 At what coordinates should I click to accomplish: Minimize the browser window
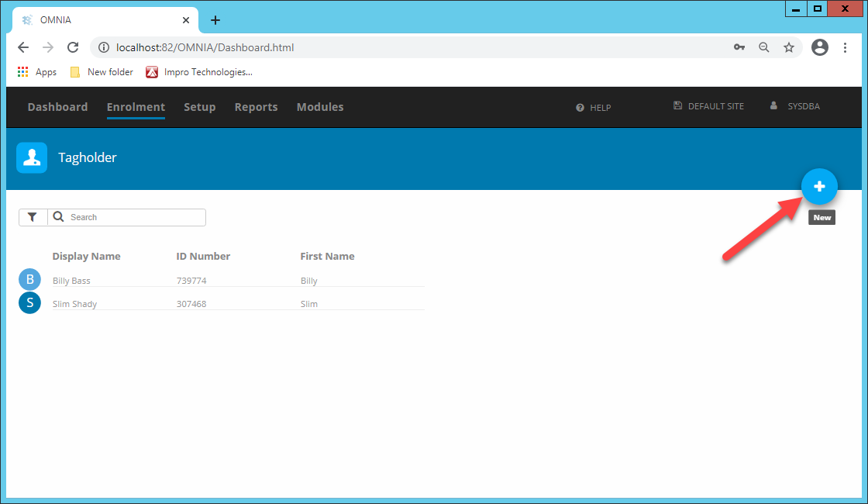click(x=795, y=9)
